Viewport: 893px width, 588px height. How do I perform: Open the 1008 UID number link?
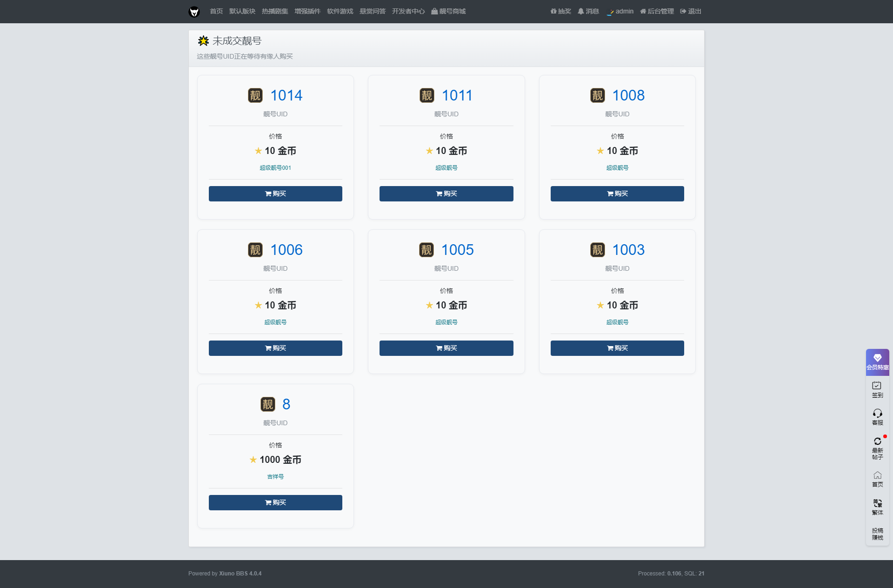(x=628, y=95)
